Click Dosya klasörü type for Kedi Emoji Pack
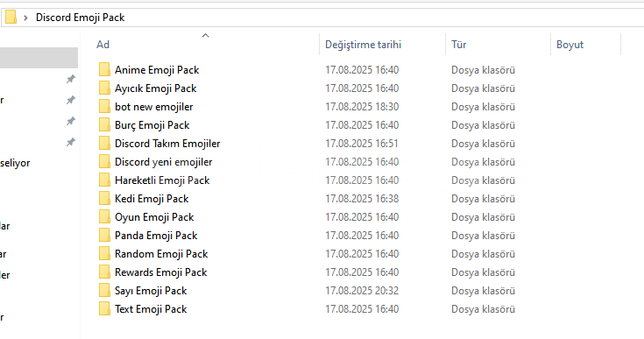 click(x=483, y=199)
